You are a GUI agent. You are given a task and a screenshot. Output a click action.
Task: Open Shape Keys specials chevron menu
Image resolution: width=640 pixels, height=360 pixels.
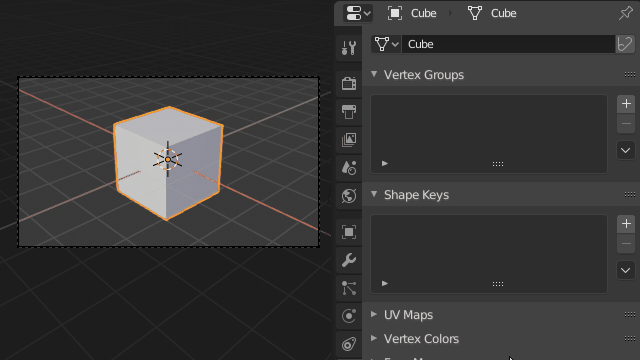click(626, 271)
